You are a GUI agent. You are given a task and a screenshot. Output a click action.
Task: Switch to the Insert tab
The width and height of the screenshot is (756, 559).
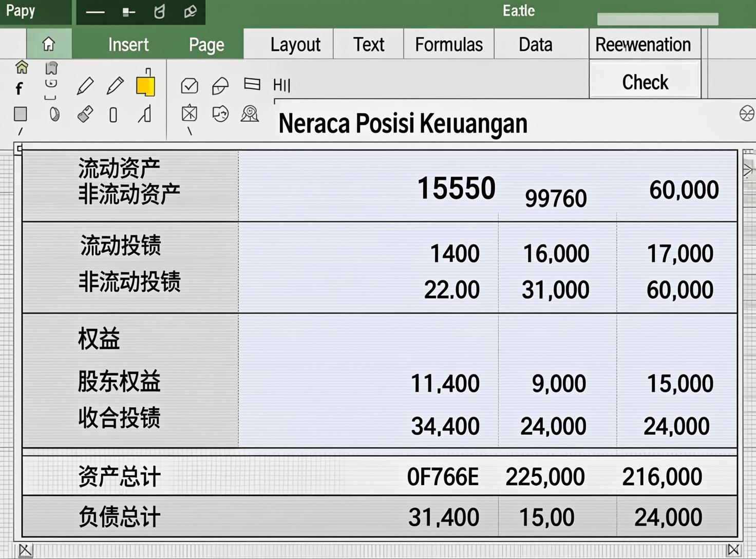tap(128, 45)
